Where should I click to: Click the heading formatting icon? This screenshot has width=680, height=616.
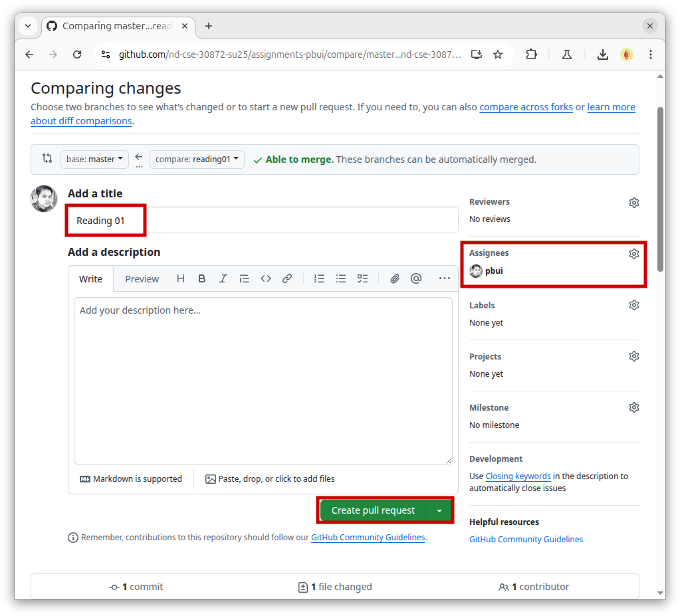[x=181, y=278]
